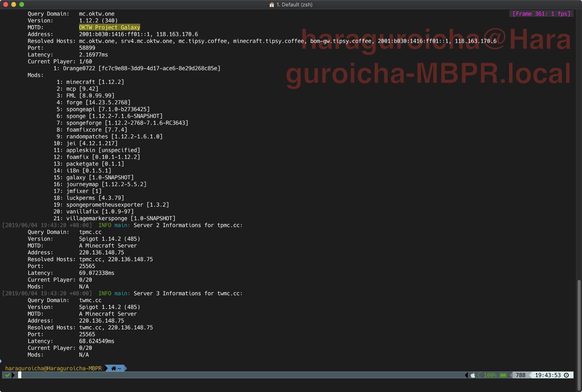Viewport: 582px width, 392px height.
Task: Click the player UUID in square brackets
Action: (x=159, y=68)
